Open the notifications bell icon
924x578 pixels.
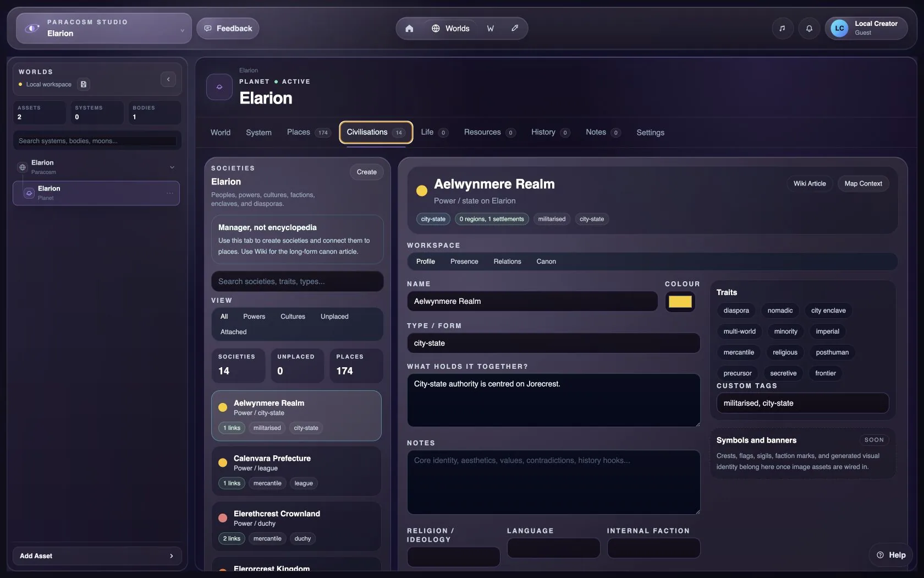click(x=809, y=29)
